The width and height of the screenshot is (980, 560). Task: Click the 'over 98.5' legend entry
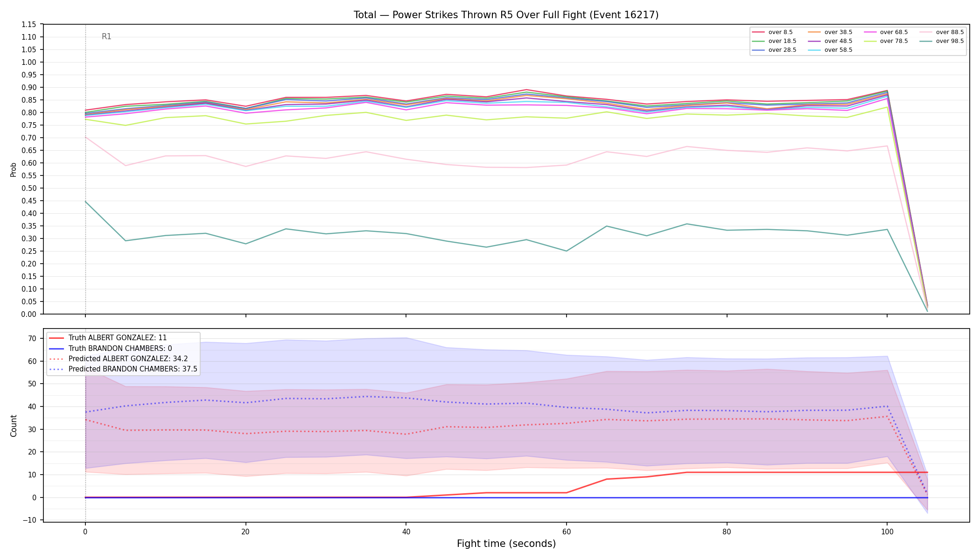tap(942, 41)
